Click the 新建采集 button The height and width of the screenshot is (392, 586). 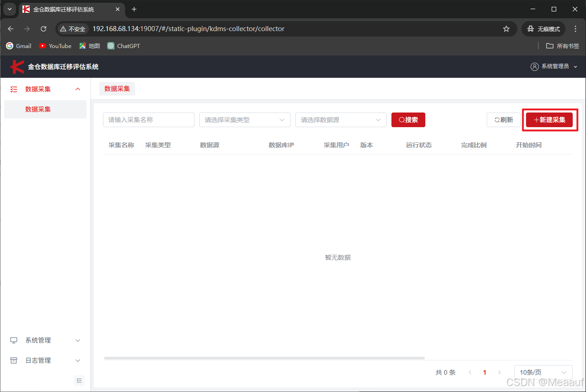point(549,120)
